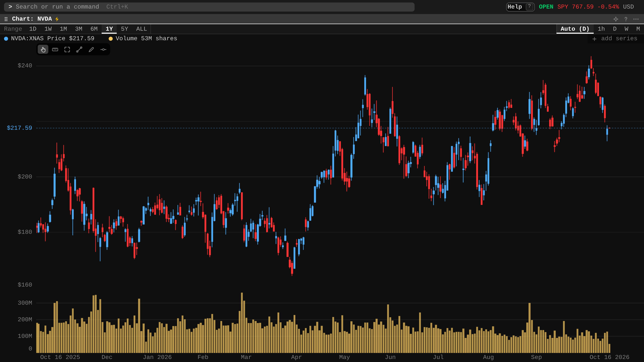Select the zoom region selection tool
This screenshot has height=362, width=644.
(x=67, y=49)
